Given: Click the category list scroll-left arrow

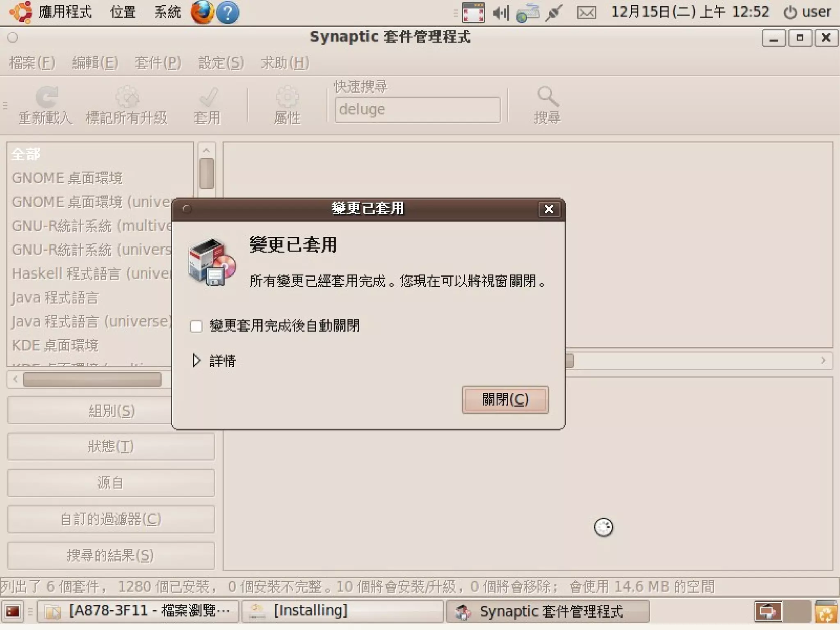Looking at the screenshot, I should [15, 379].
